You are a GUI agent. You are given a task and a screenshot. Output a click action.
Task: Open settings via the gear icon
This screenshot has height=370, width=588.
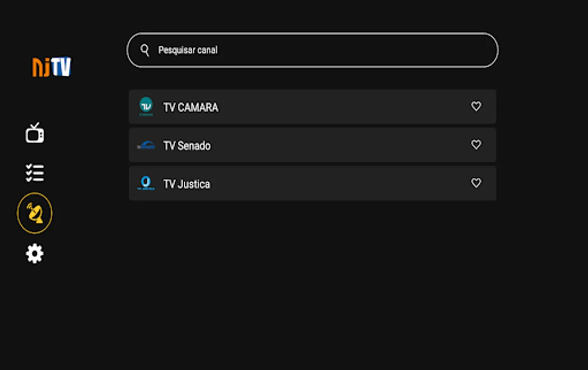pyautogui.click(x=35, y=253)
